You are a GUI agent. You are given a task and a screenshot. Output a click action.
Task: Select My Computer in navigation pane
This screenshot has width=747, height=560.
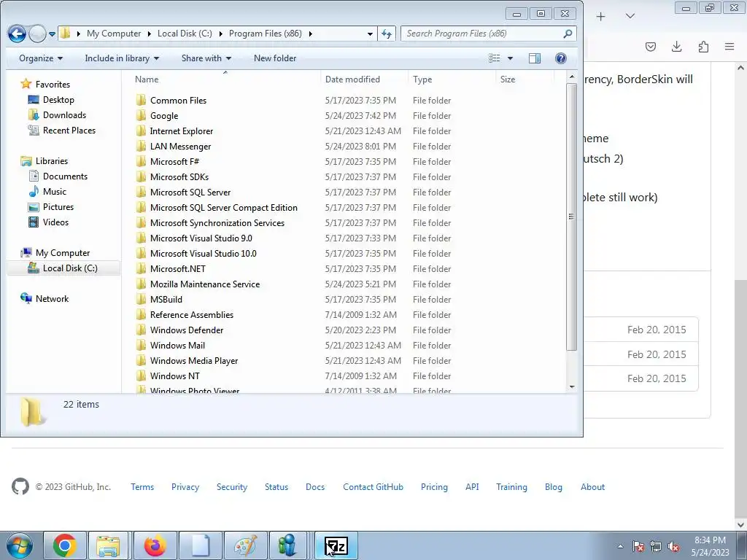click(x=55, y=253)
